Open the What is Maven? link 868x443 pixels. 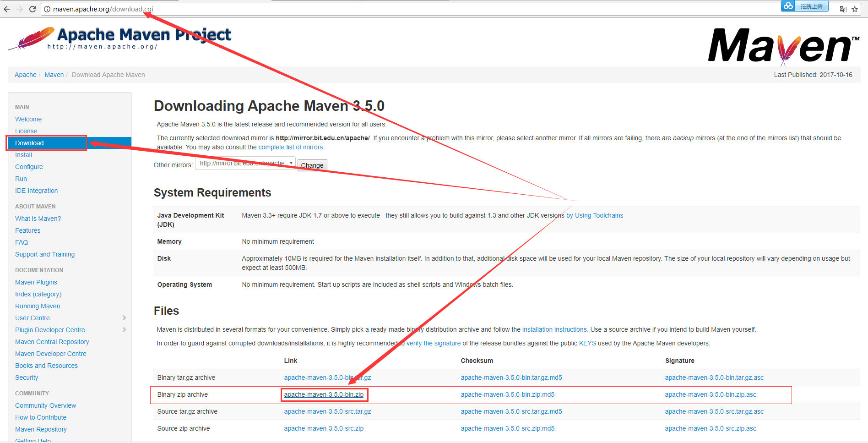38,219
